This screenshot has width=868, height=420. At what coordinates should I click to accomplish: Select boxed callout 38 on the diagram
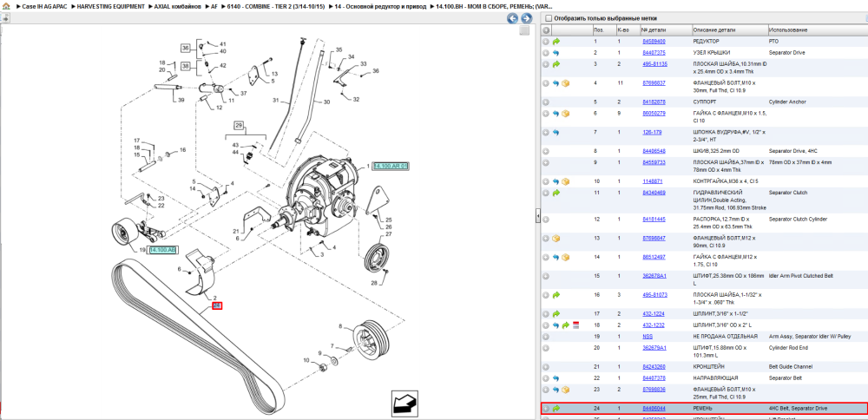(186, 67)
